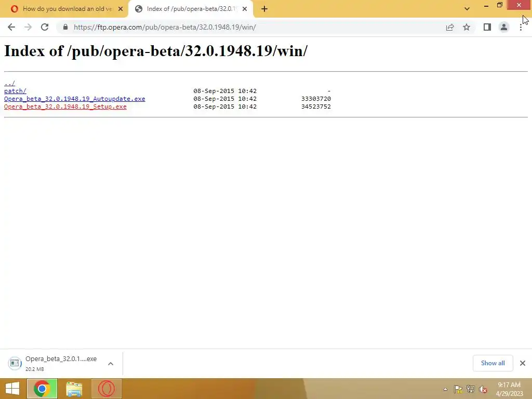Bookmark this page with the star

(467, 27)
